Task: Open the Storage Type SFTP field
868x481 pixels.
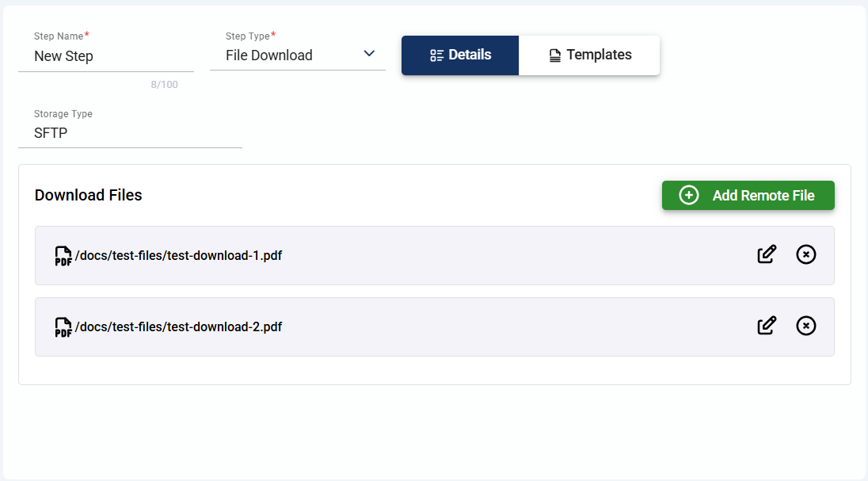Action: click(x=130, y=133)
